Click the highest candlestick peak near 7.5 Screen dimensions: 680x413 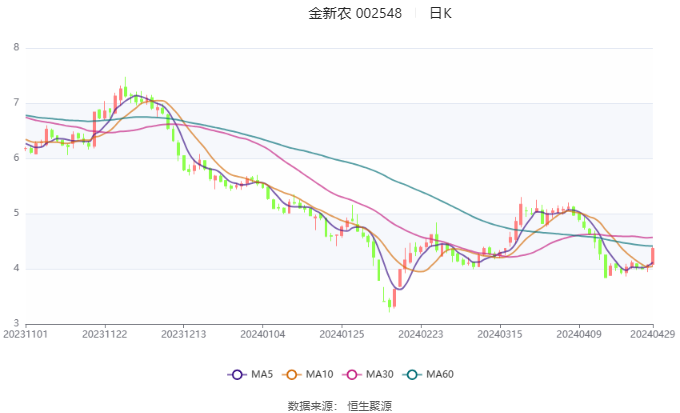[125, 88]
